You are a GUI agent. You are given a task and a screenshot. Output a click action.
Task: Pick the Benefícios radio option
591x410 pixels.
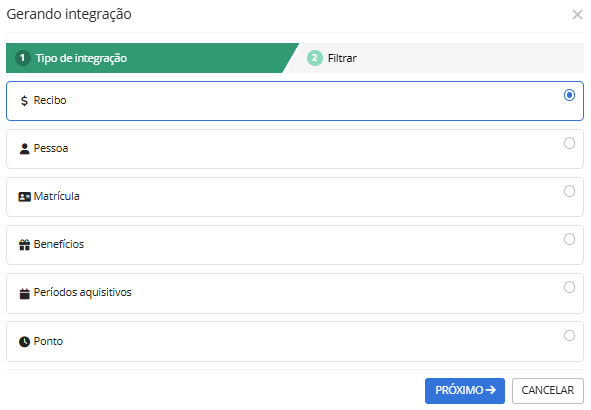[569, 239]
